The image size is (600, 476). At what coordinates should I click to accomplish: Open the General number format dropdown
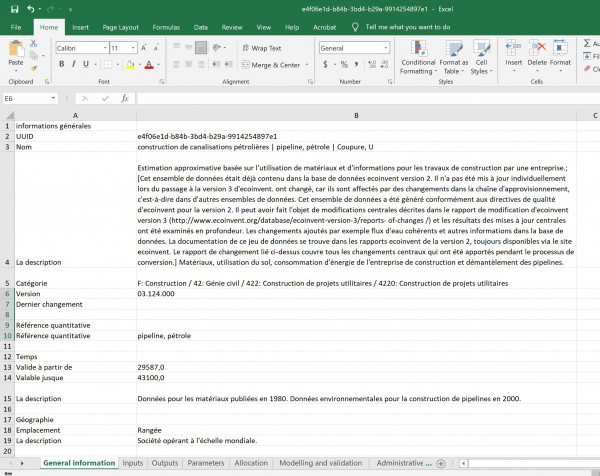[386, 48]
